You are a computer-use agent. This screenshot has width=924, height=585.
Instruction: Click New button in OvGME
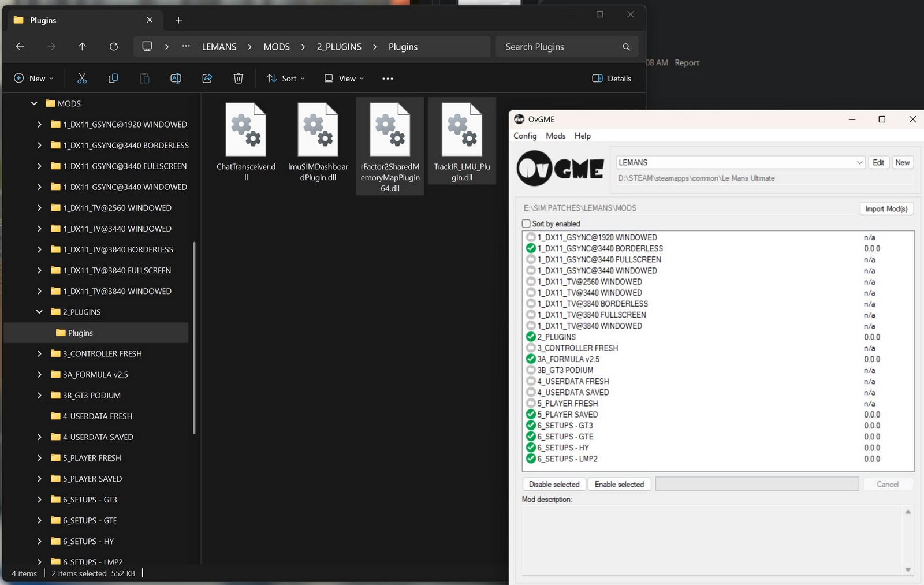coord(903,162)
